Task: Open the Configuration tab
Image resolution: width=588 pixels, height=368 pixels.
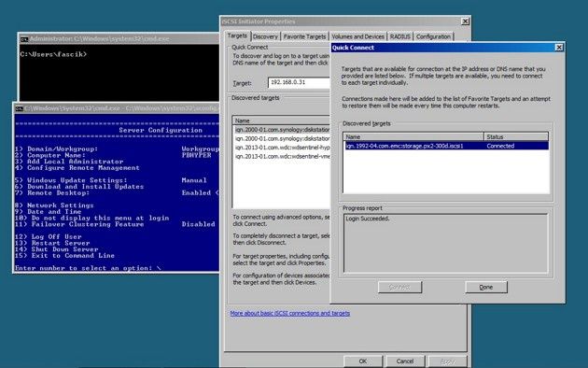Action: [x=433, y=36]
